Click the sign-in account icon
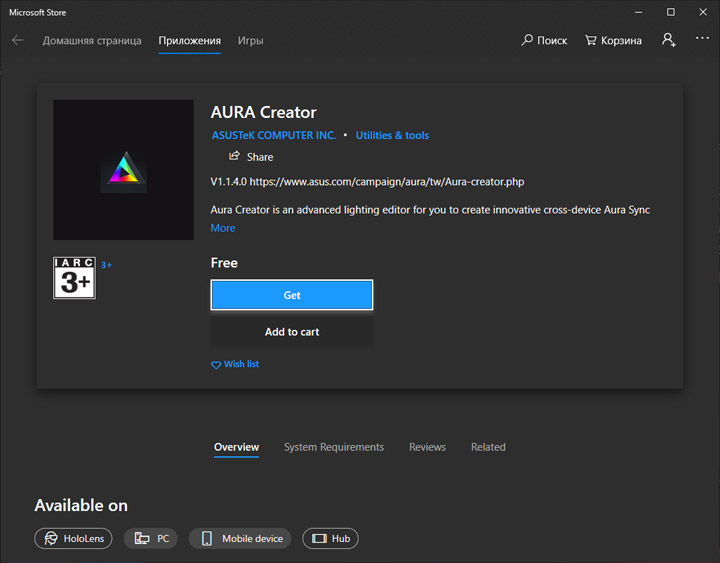Viewport: 720px width, 563px height. pos(669,40)
